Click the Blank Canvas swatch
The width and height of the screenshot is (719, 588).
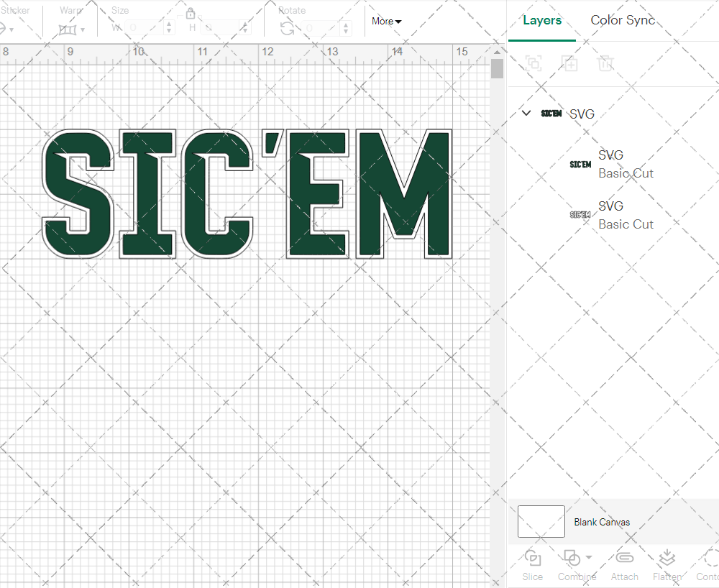(x=541, y=522)
